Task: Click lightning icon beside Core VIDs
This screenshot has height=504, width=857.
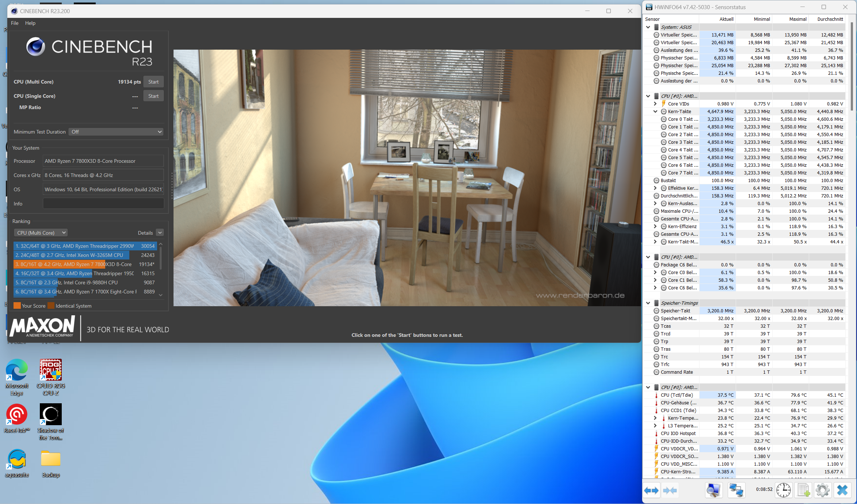Action: (x=663, y=104)
